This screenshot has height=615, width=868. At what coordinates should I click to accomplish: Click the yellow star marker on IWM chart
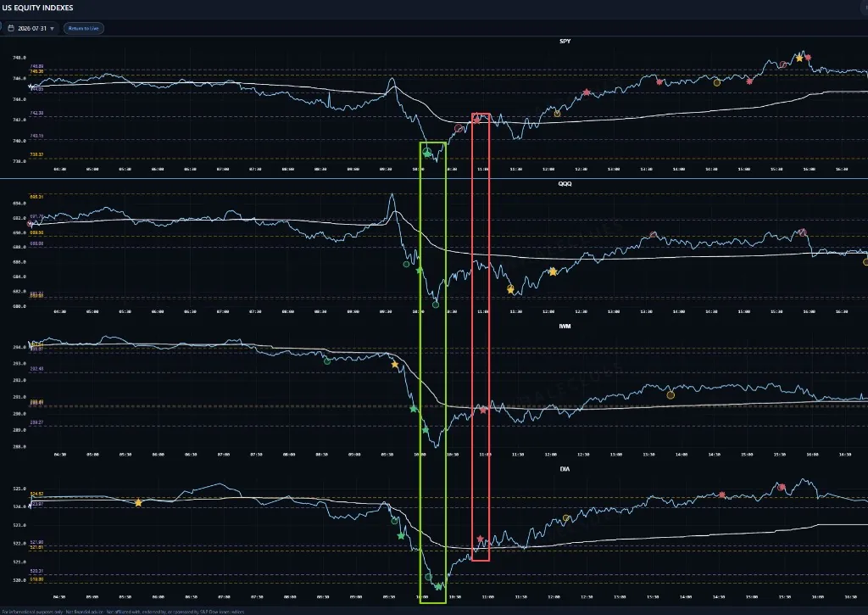tap(395, 365)
